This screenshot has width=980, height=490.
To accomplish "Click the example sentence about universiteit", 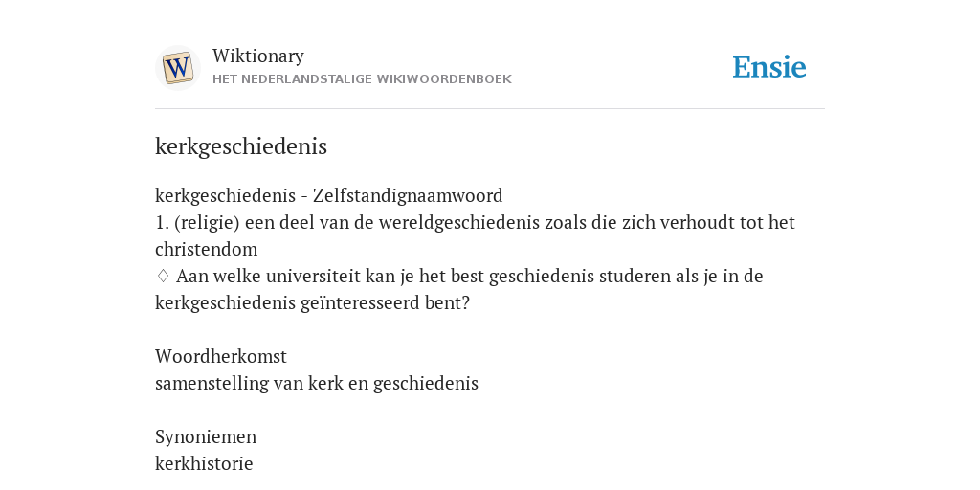I will (x=459, y=289).
